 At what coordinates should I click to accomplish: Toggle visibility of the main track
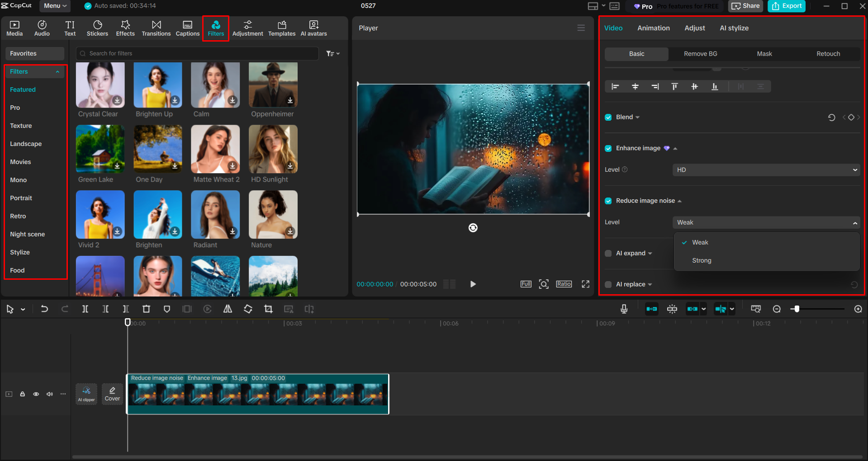(36, 394)
